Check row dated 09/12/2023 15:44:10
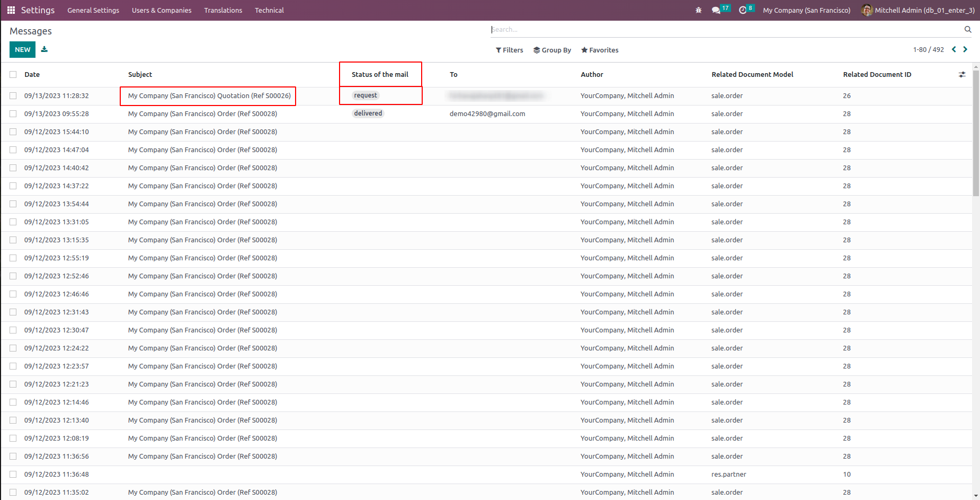This screenshot has width=980, height=500. coord(13,132)
